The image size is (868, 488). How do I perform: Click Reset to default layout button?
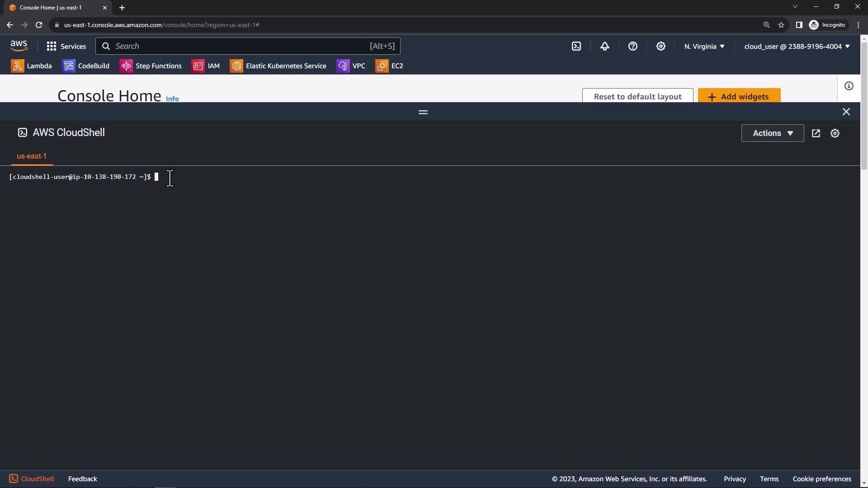coord(637,96)
